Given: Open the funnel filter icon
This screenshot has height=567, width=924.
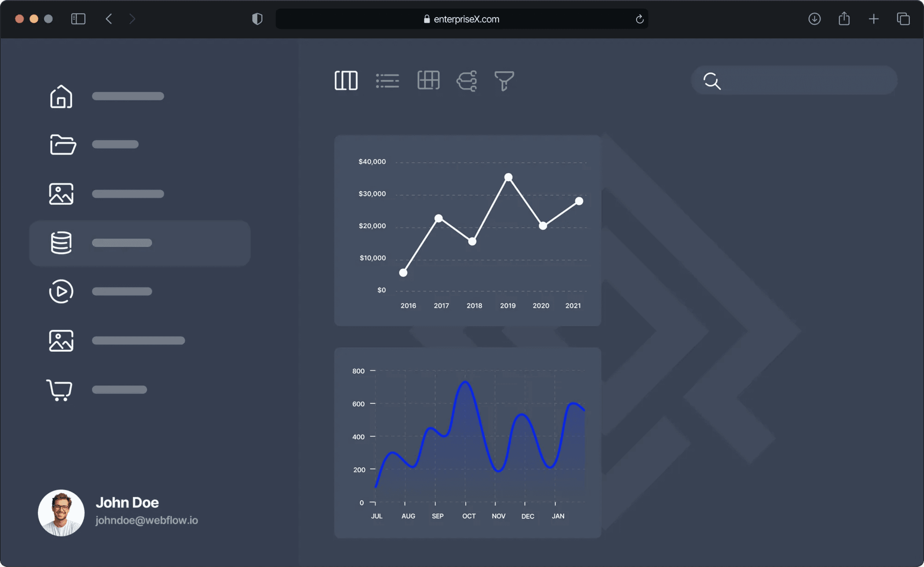Looking at the screenshot, I should 504,81.
